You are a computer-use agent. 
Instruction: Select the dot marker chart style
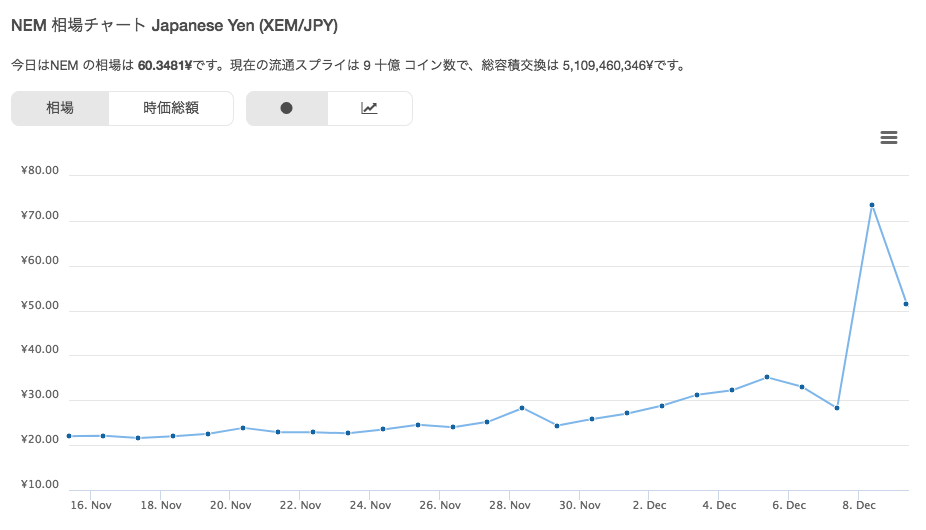(286, 108)
